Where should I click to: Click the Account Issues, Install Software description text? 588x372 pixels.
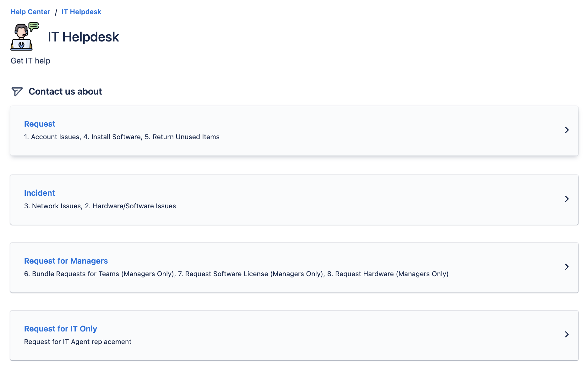(x=122, y=137)
